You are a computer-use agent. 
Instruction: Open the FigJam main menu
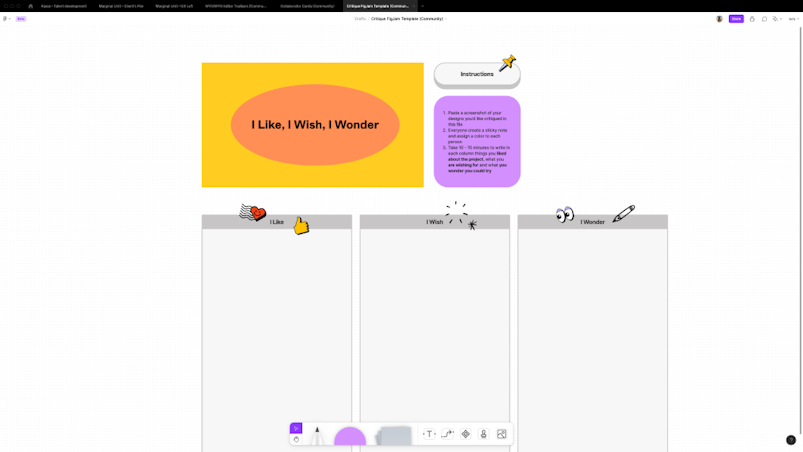(x=6, y=19)
